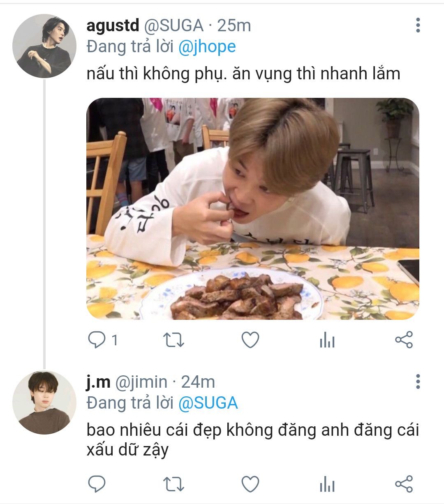Share j.m's reply tweet
Image resolution: width=444 pixels, height=504 pixels.
coord(404,484)
